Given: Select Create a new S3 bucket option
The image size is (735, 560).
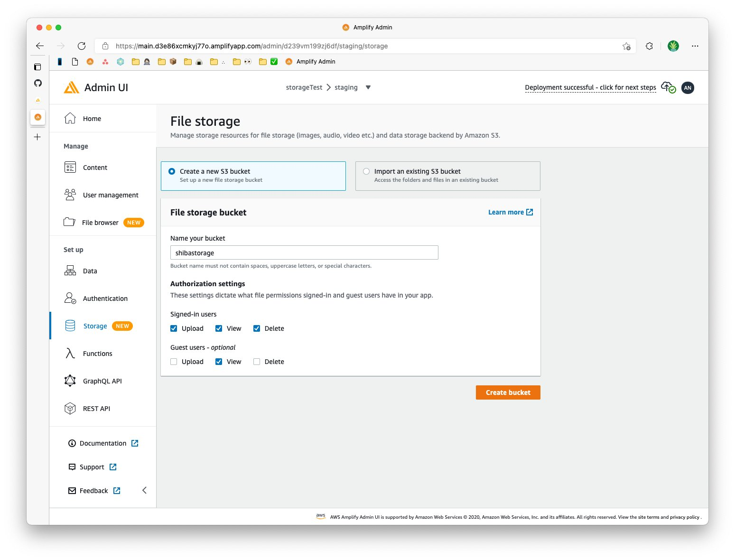Looking at the screenshot, I should (253, 176).
